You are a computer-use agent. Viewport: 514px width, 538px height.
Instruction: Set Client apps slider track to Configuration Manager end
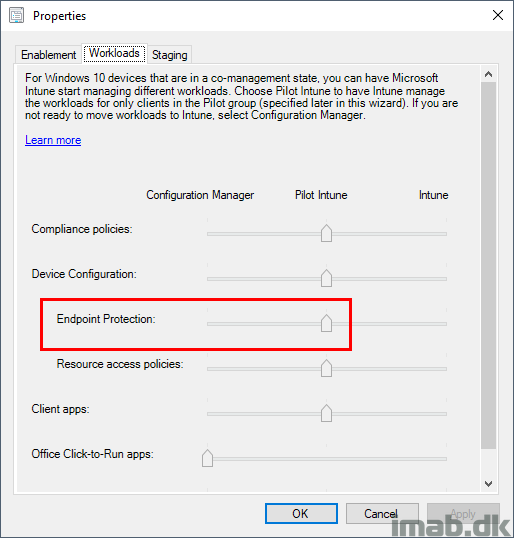(209, 414)
